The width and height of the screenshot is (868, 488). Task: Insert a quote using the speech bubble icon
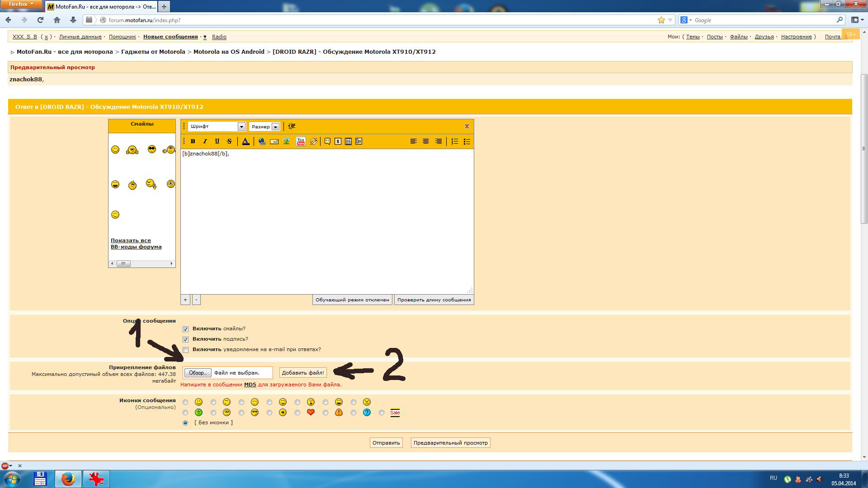point(327,141)
